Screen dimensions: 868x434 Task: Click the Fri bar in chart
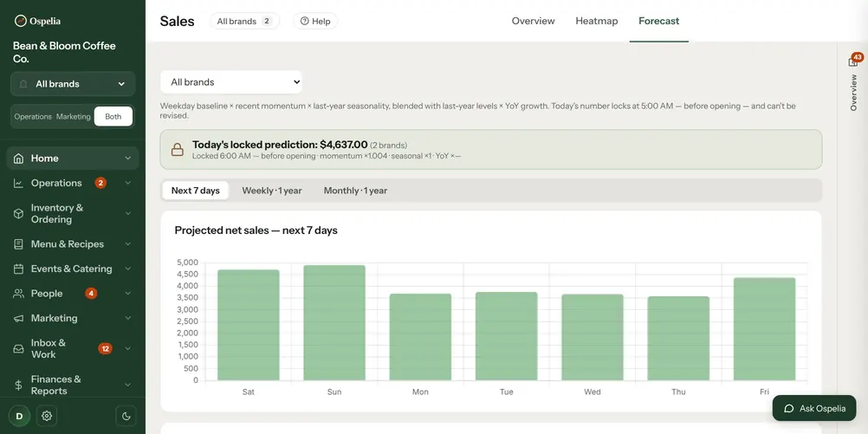pos(765,329)
